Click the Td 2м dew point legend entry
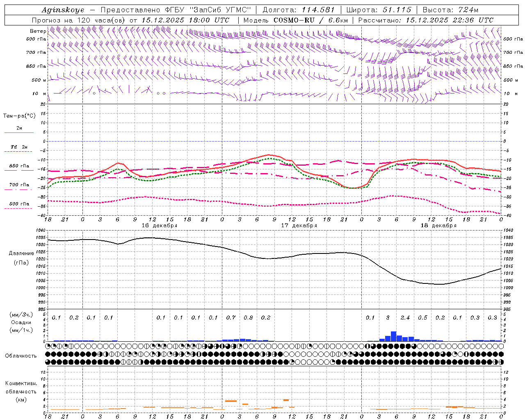The image size is (525, 420). tap(19, 147)
